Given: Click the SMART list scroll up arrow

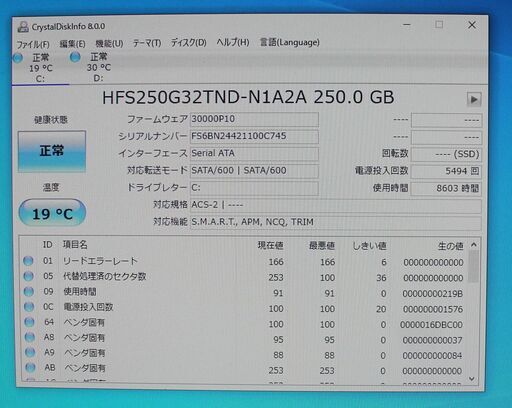Looking at the screenshot, I should pos(473,245).
